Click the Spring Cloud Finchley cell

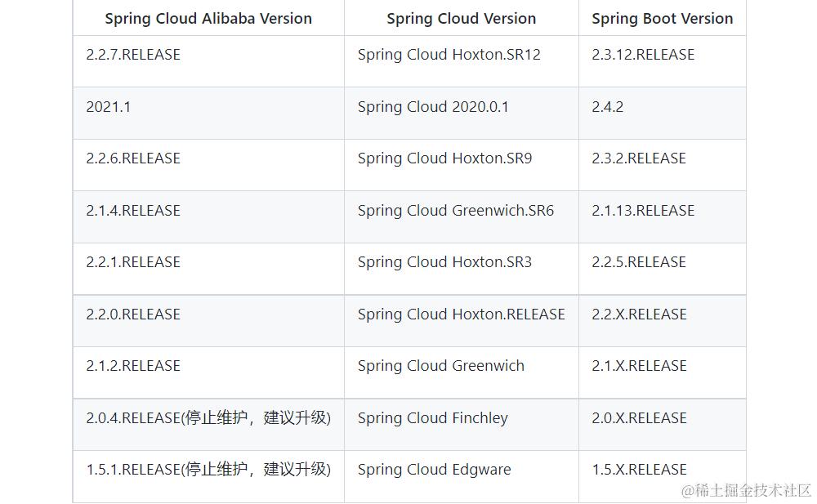432,418
